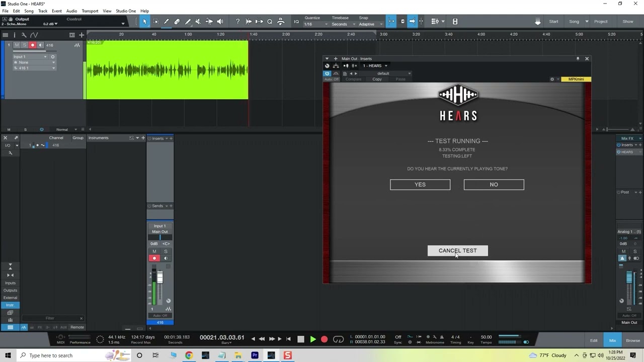Viewport: 644px width, 362px height.
Task: Open the default preset dropdown
Action: pyautogui.click(x=386, y=73)
